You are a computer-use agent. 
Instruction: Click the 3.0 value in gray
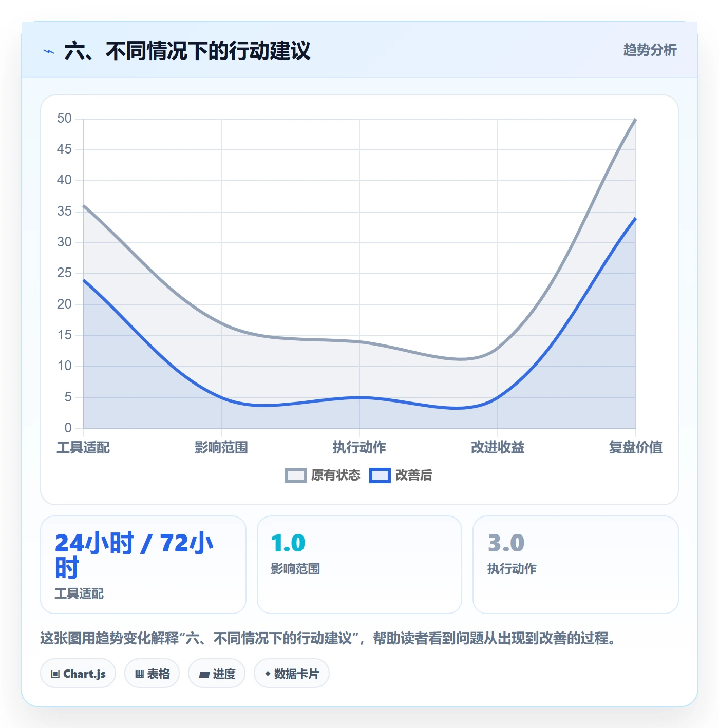click(x=506, y=543)
